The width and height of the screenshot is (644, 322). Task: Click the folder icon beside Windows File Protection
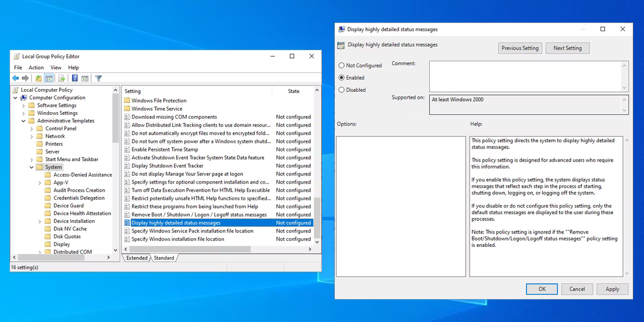pos(127,100)
